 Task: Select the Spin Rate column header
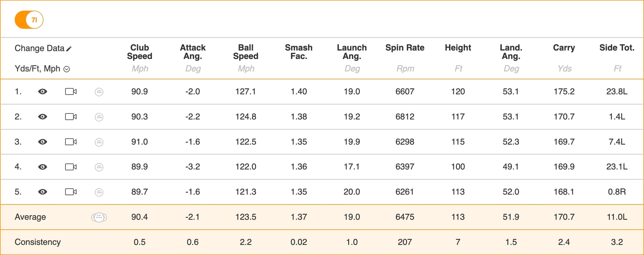pyautogui.click(x=405, y=48)
